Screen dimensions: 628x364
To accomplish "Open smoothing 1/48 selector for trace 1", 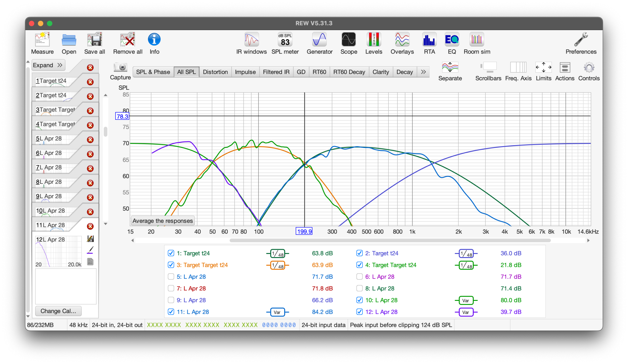I will click(278, 253).
